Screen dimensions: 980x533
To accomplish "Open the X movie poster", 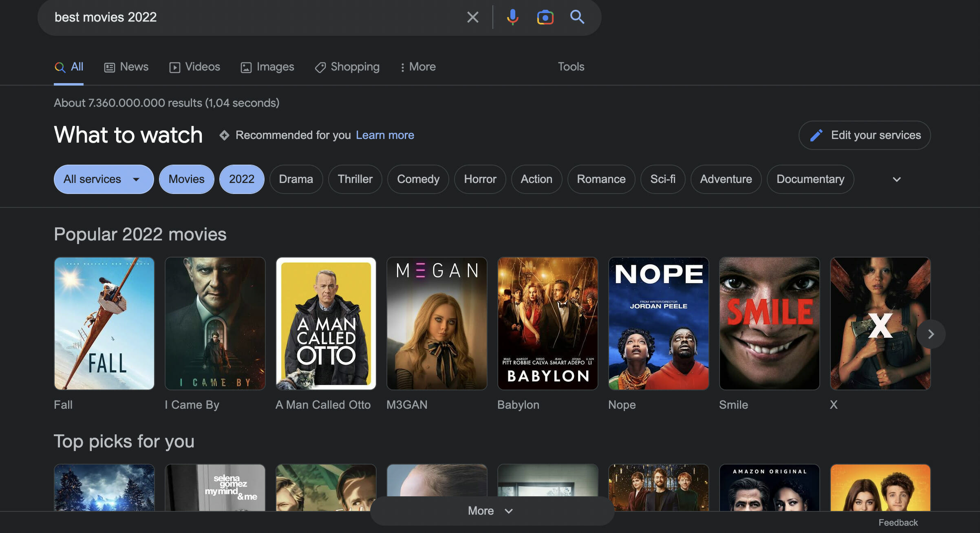I will coord(881,323).
